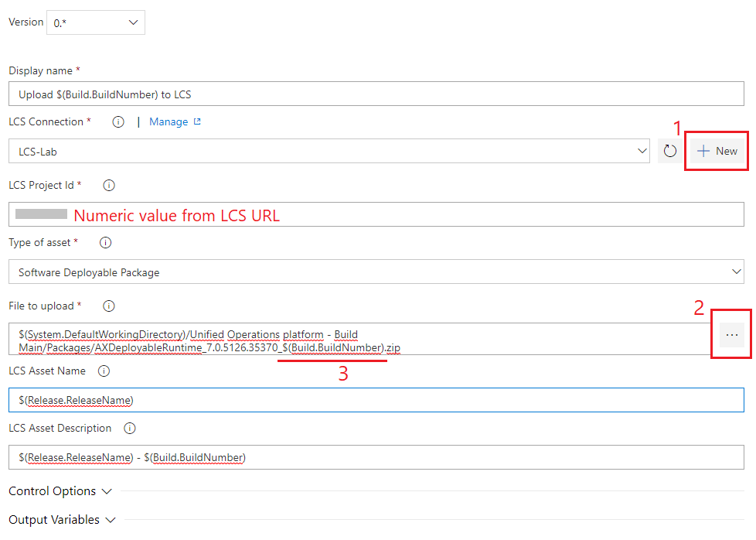The image size is (756, 540).
Task: Open the Type of asset dropdown
Action: click(x=376, y=272)
